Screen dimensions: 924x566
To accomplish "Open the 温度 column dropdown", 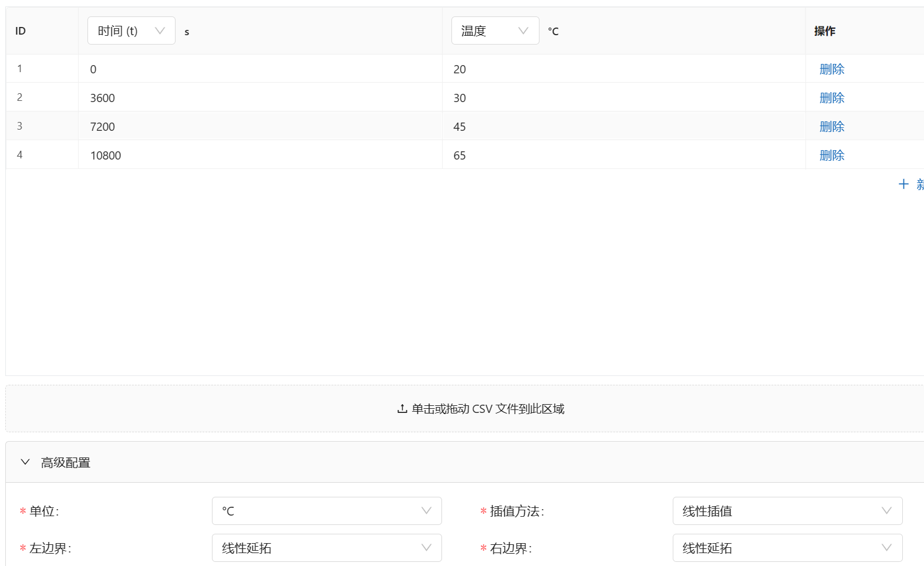I will pos(495,30).
